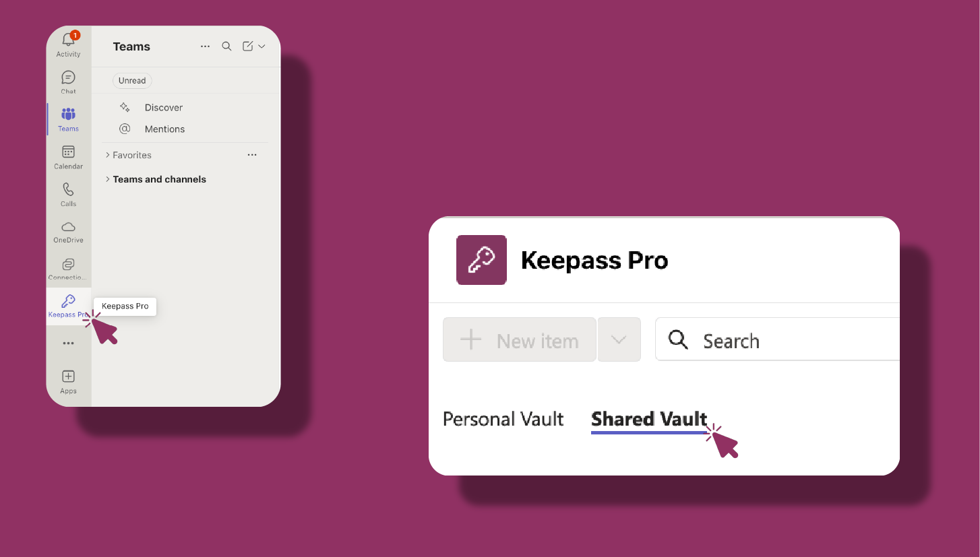Open dropdown arrow next to New item
980x557 pixels.
619,340
